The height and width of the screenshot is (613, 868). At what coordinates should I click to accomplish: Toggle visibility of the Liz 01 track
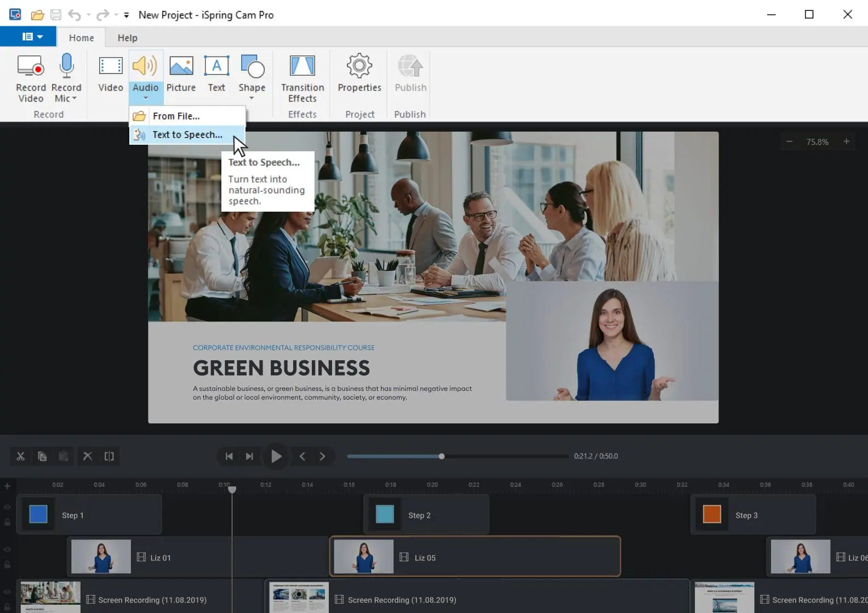(x=7, y=549)
